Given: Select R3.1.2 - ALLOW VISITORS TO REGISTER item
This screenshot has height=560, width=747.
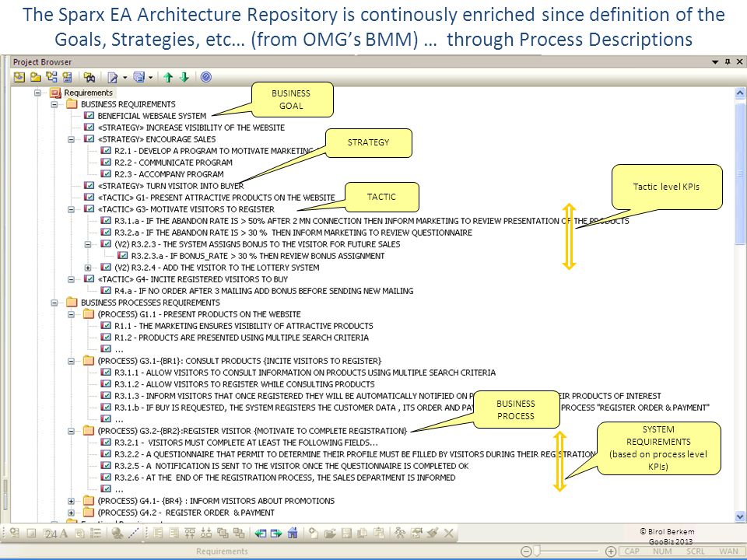Looking at the screenshot, I should tap(244, 384).
